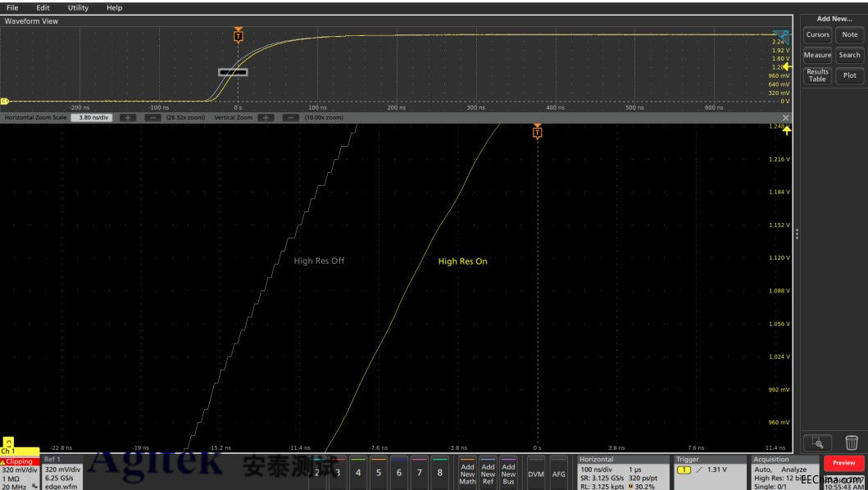Turn on channel 8
This screenshot has width=868, height=490.
(x=439, y=472)
